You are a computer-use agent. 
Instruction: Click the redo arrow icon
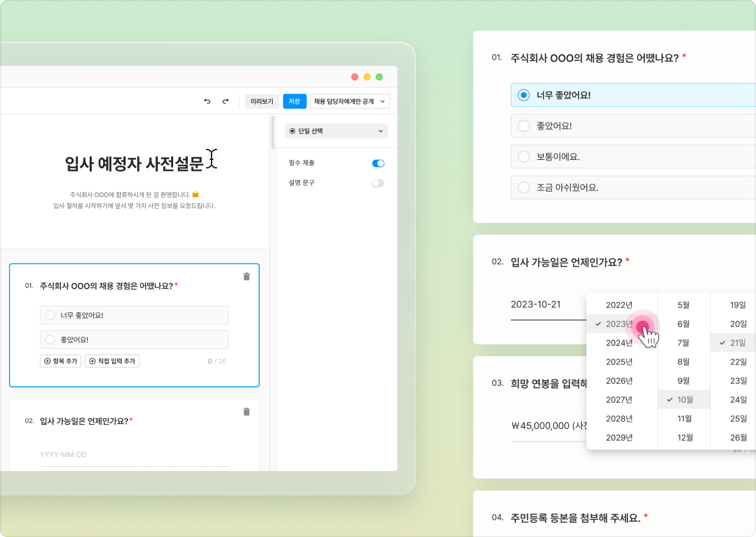coord(225,101)
